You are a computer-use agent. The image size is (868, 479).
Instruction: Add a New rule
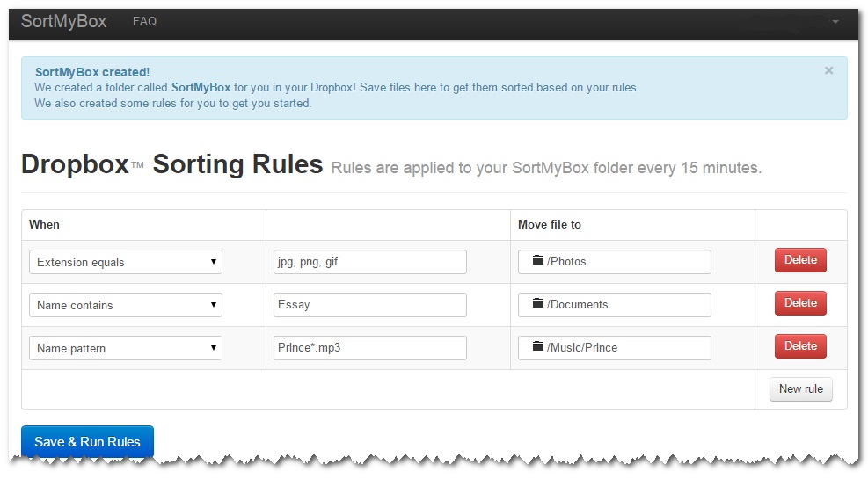(801, 389)
